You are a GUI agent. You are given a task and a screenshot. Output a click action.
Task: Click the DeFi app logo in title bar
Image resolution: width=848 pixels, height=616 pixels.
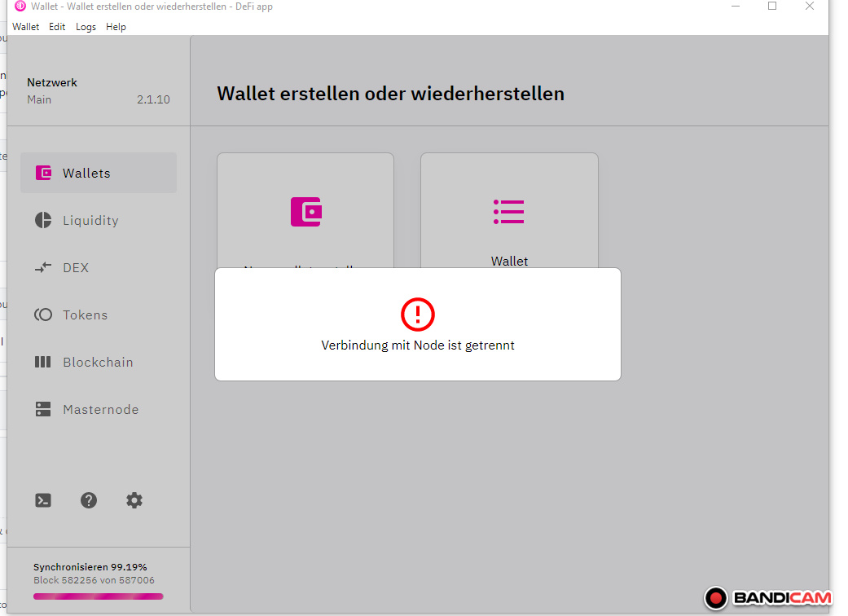pos(20,7)
